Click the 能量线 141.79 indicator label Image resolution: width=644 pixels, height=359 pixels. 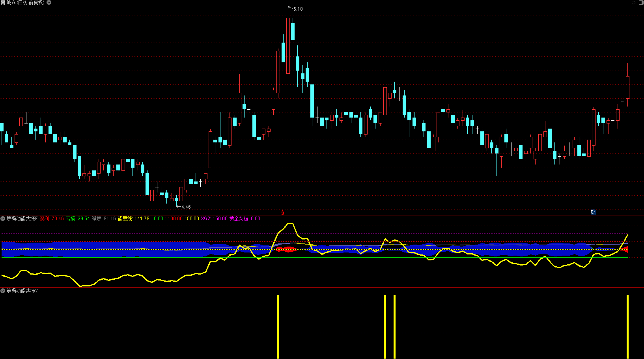pyautogui.click(x=134, y=219)
